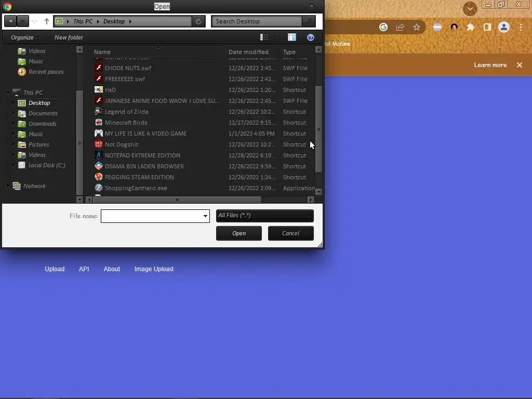Click Learn more in the infobar
This screenshot has width=532, height=399.
point(490,65)
